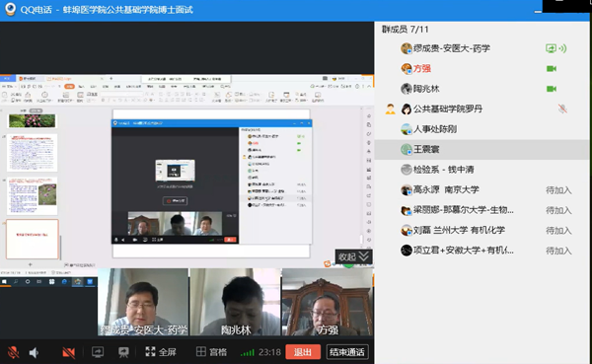Switch to 全屏 fullscreen mode
592x364 pixels.
[x=161, y=352]
